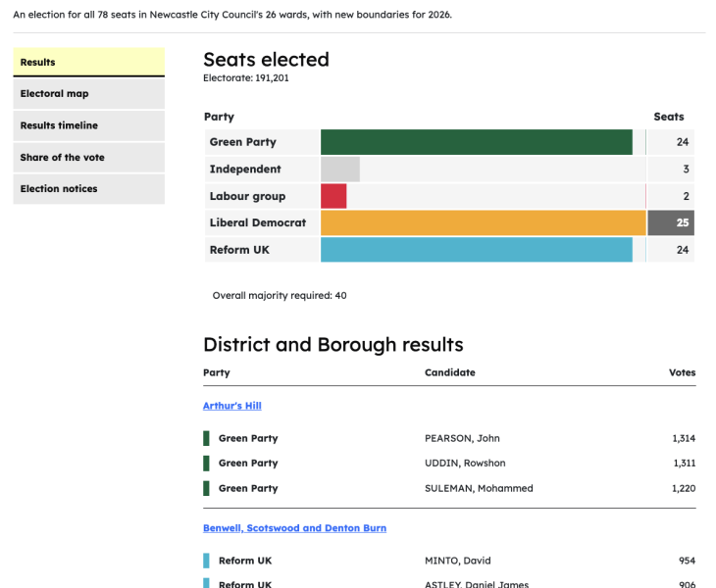
Task: Click the Candidate column header
Action: pyautogui.click(x=450, y=372)
